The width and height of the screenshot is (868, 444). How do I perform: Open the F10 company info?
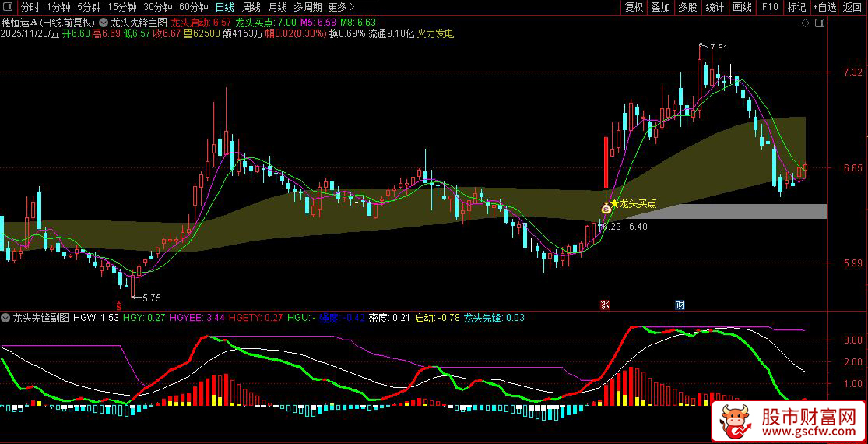[769, 7]
